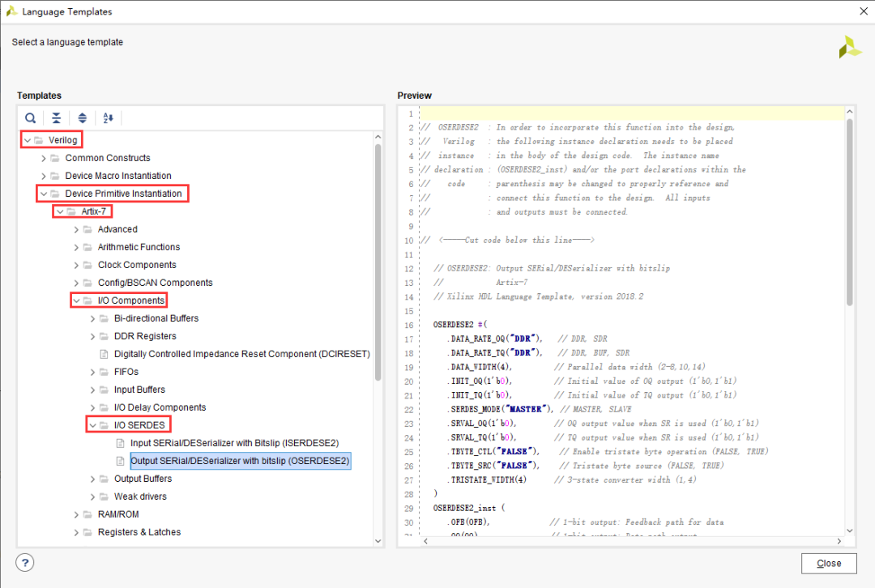The width and height of the screenshot is (875, 588).
Task: Select the Advanced folder label
Action: pos(117,229)
